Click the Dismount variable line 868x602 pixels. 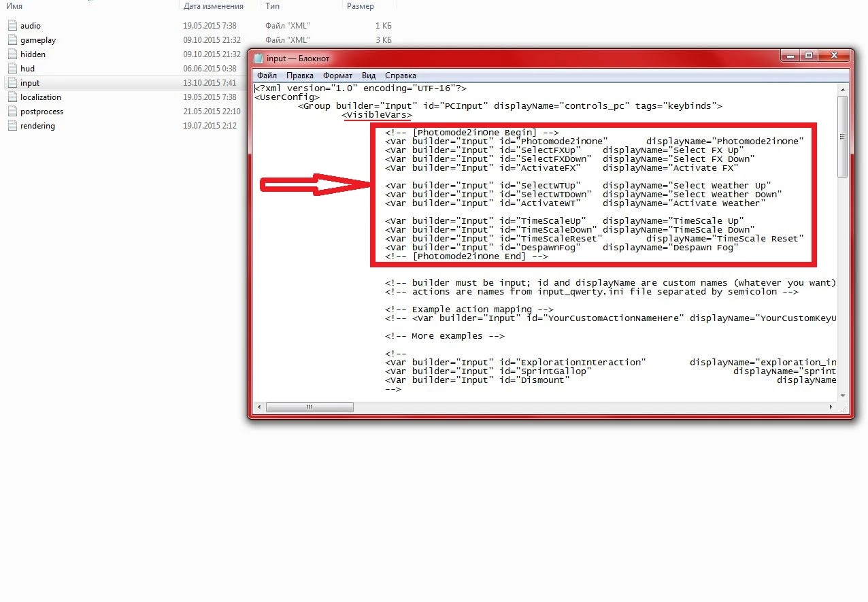click(610, 380)
